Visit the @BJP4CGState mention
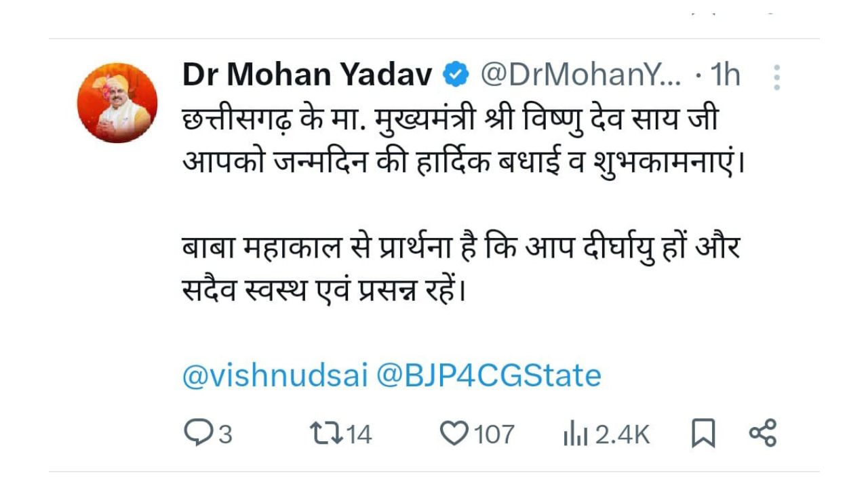The height and width of the screenshot is (488, 868). (x=488, y=375)
